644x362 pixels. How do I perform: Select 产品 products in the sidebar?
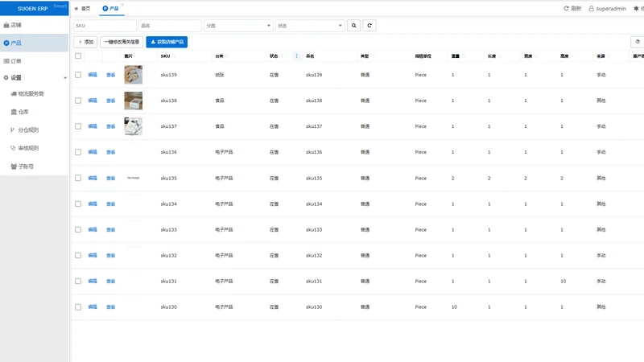click(x=34, y=43)
